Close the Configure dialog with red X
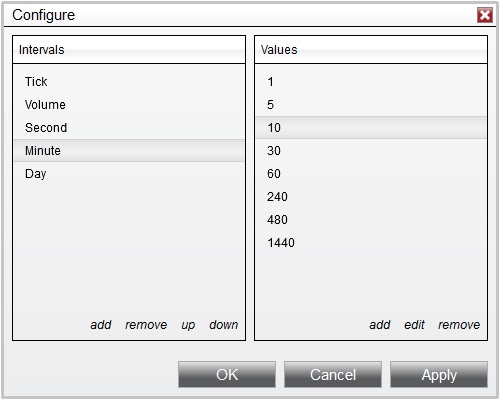500x400 pixels. point(485,15)
